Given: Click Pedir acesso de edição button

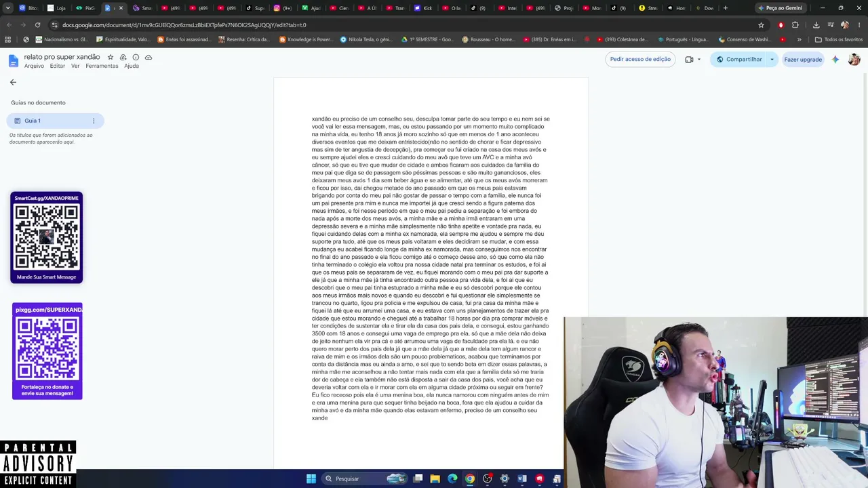Looking at the screenshot, I should [x=640, y=60].
